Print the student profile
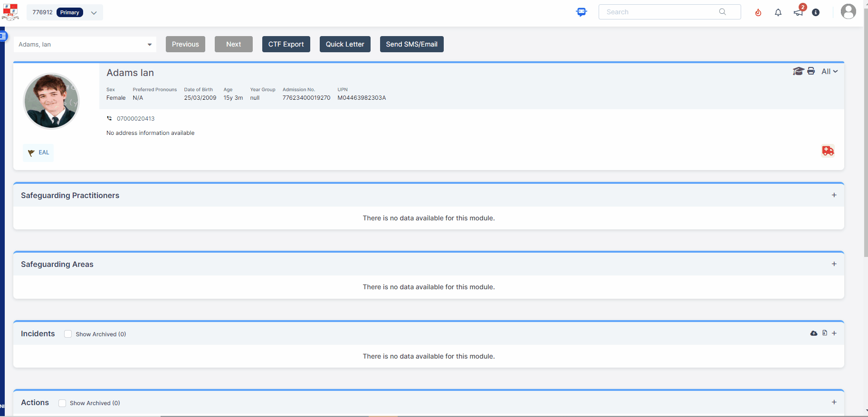This screenshot has width=868, height=417. (x=811, y=71)
